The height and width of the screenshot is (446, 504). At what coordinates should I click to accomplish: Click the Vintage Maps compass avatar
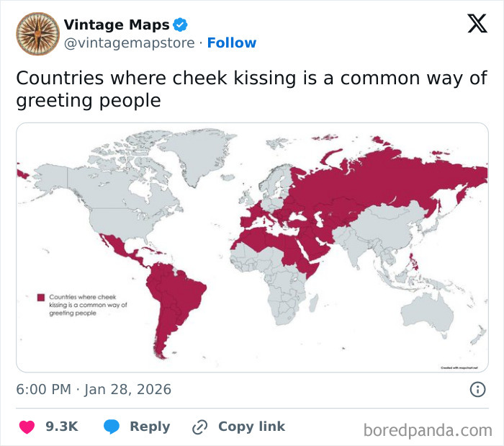click(x=37, y=33)
